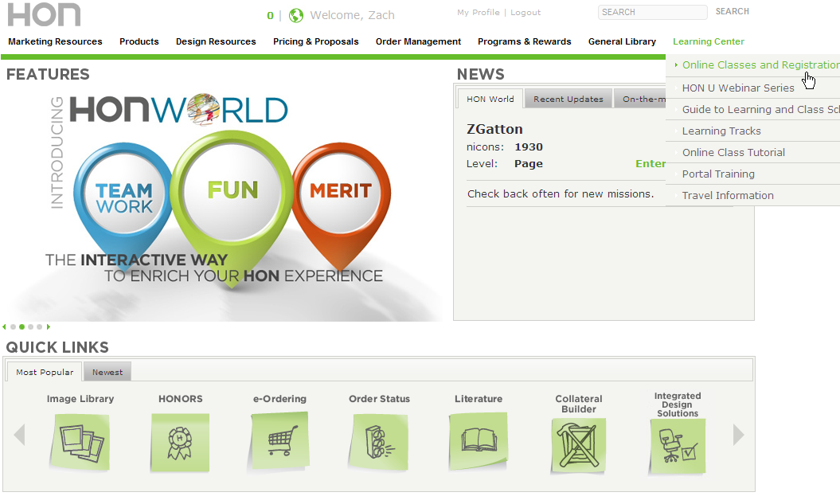Go to next feature slide arrow
The image size is (840, 504).
coord(49,326)
